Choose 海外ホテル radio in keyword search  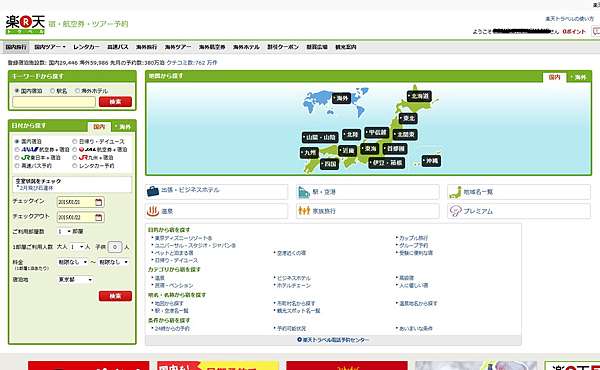click(x=77, y=91)
